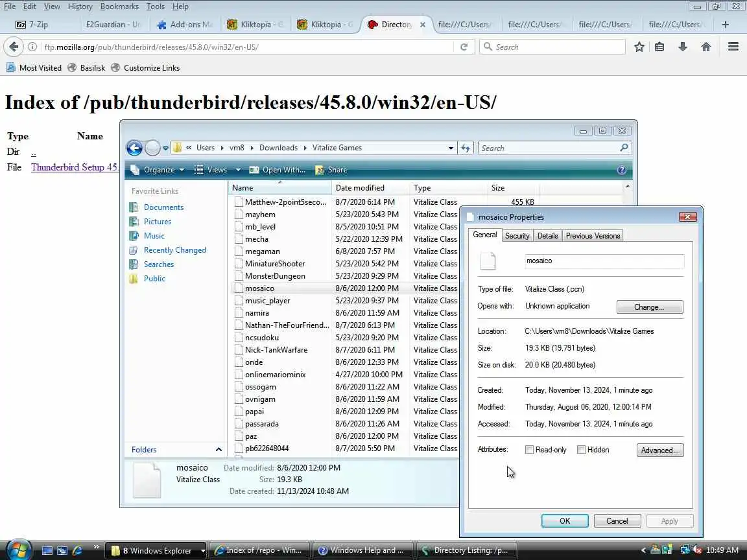Image resolution: width=747 pixels, height=560 pixels.
Task: Expand quick launch overflow chevron
Action: click(x=96, y=546)
